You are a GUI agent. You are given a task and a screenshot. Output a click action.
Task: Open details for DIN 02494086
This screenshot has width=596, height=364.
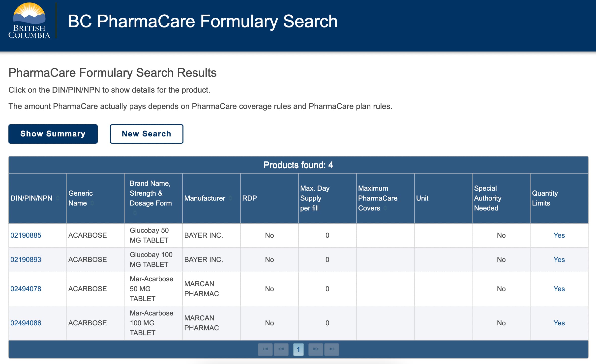pos(26,323)
